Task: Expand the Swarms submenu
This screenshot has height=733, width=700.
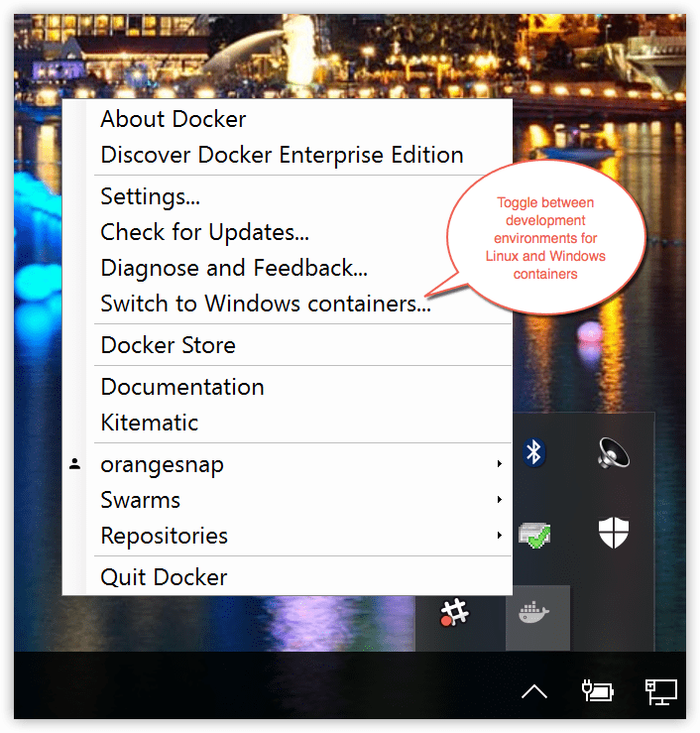Action: [x=499, y=500]
